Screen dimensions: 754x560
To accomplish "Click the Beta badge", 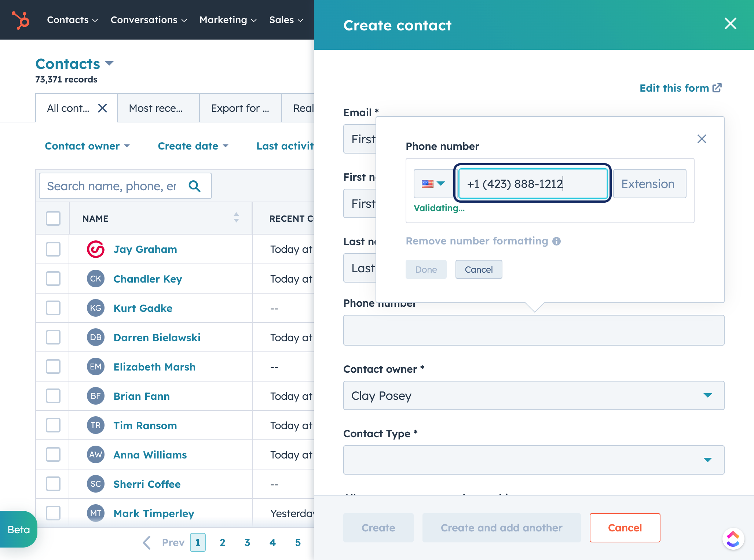I will tap(19, 530).
